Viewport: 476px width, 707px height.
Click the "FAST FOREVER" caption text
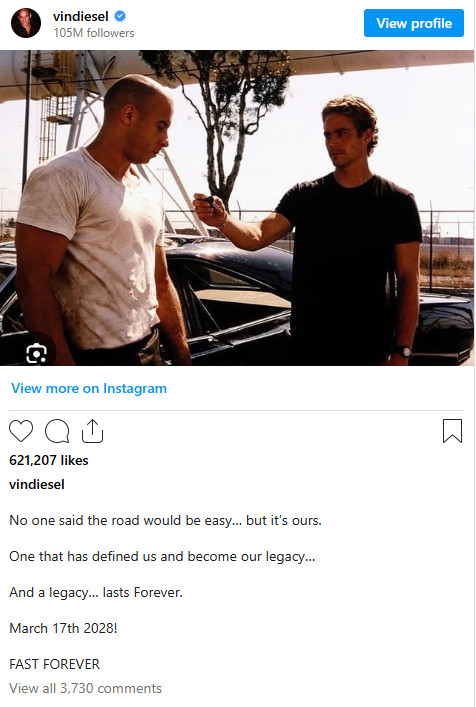point(55,664)
